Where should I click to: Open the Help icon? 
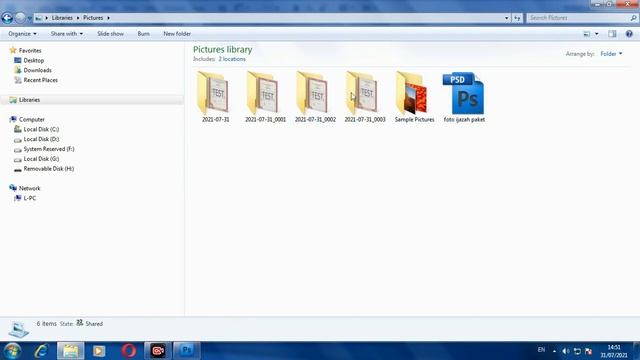coord(629,34)
